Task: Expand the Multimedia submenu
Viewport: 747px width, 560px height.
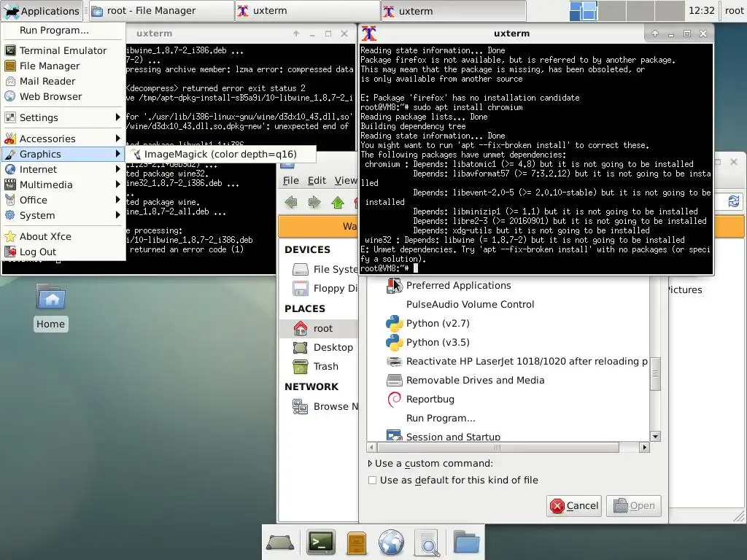Action: click(x=64, y=184)
